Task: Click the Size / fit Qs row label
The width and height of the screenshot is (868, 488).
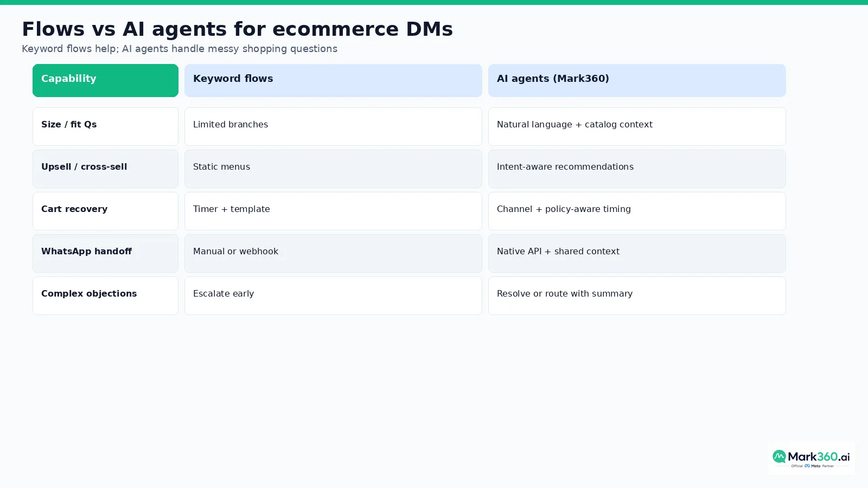Action: click(105, 126)
